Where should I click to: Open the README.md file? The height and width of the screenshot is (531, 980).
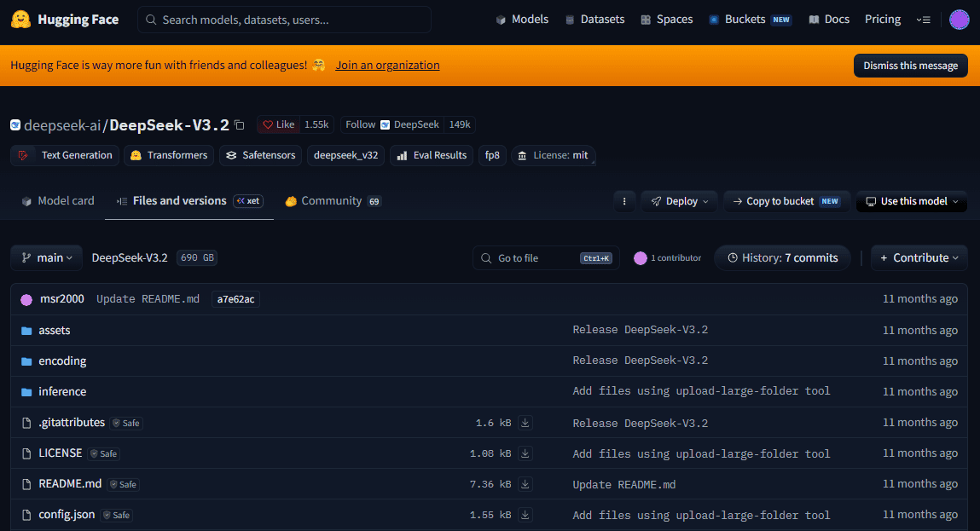point(70,483)
